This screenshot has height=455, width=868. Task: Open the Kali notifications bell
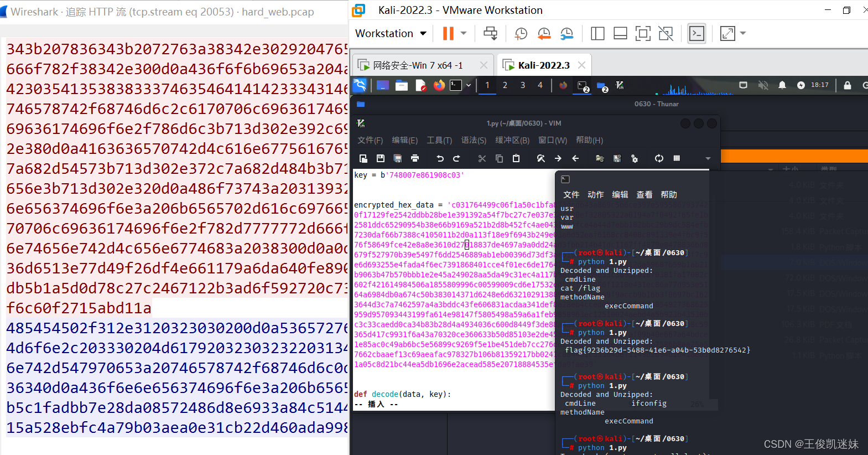click(782, 85)
